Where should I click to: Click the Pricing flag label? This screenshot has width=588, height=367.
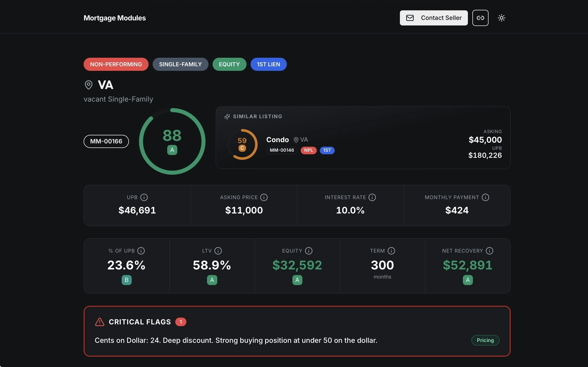[x=485, y=340]
